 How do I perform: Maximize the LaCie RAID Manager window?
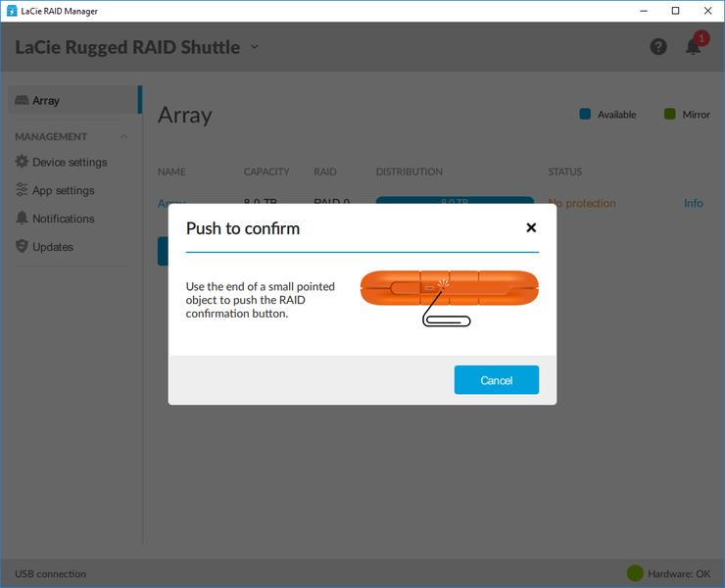675,11
